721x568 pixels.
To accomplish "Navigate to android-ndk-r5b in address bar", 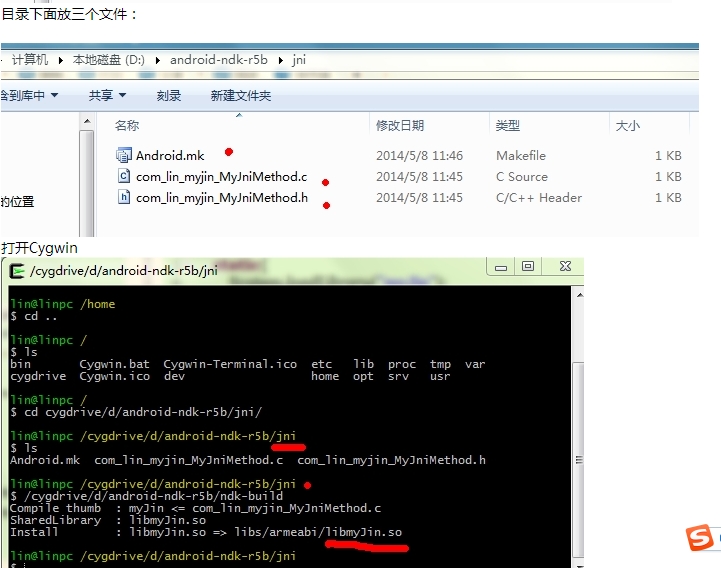I will [219, 60].
